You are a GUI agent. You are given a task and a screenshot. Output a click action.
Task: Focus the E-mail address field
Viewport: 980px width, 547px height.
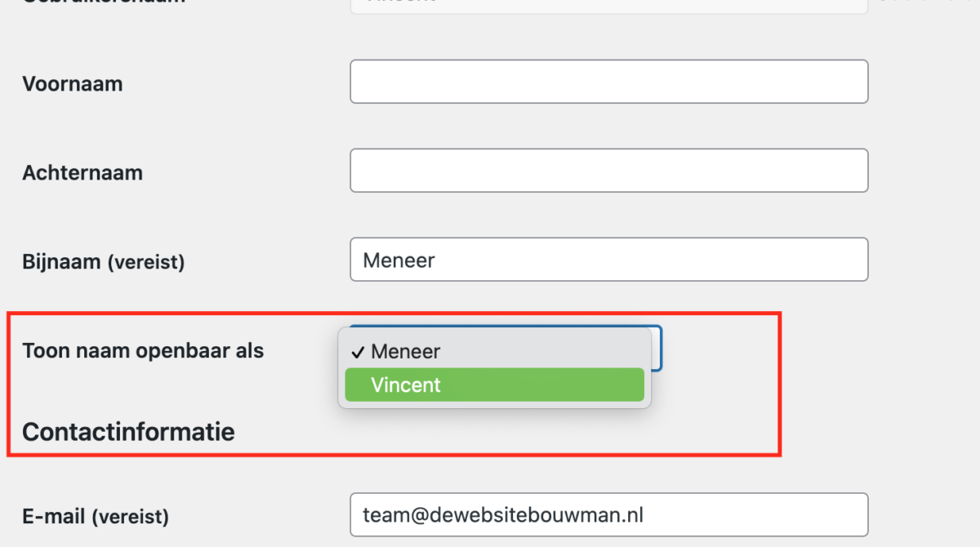pos(608,515)
